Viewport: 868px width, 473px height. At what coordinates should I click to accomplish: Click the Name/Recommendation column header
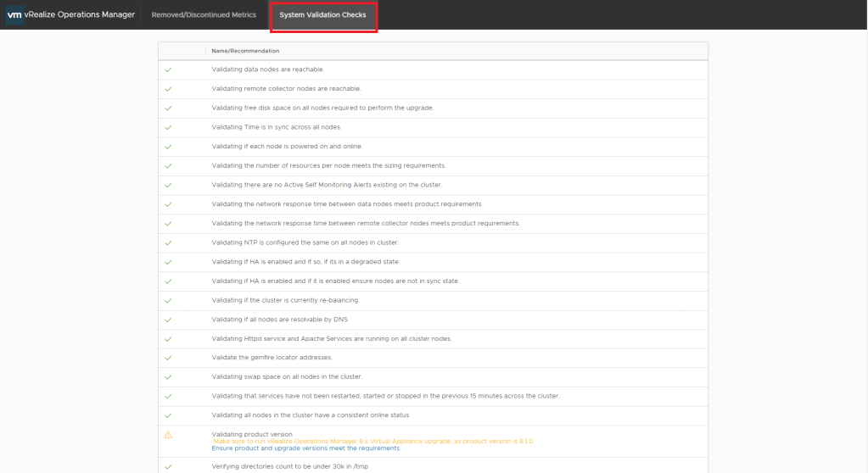pos(245,51)
